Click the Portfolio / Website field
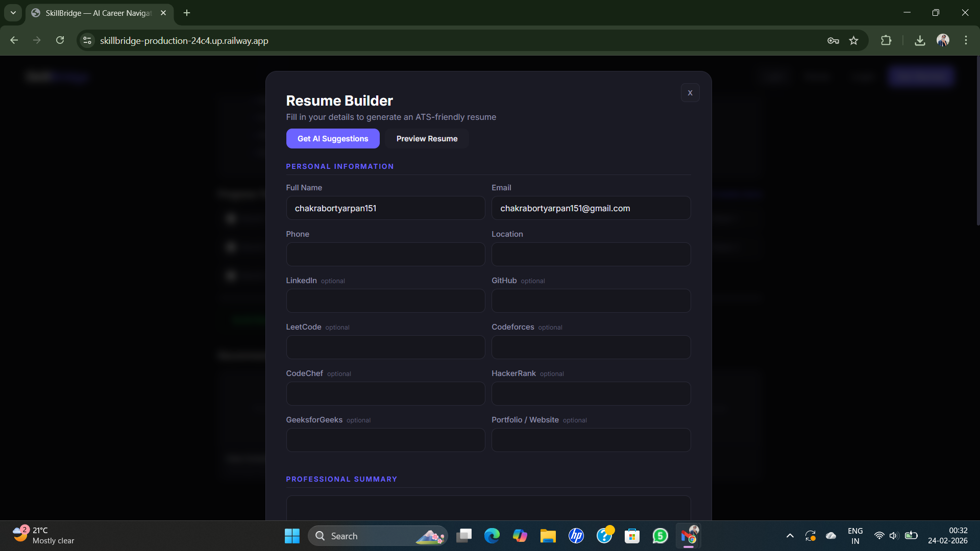980x551 pixels. pos(591,440)
